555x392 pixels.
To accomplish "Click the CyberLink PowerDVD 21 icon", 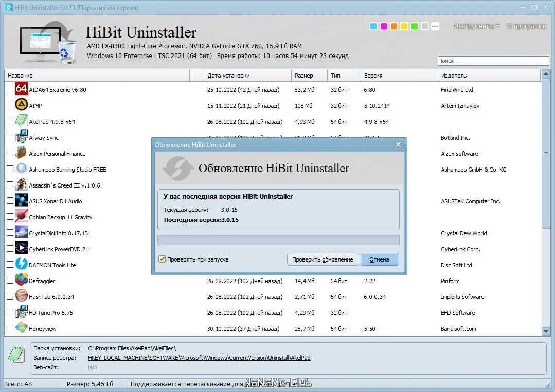I will [21, 248].
